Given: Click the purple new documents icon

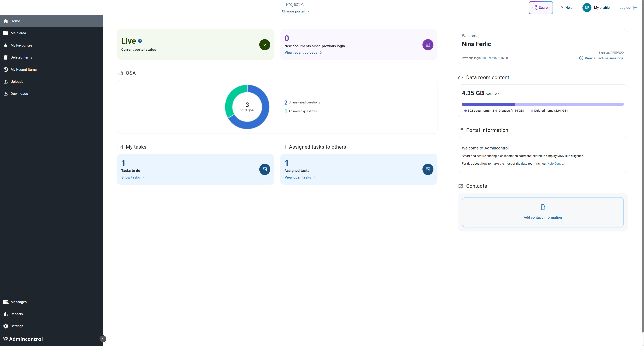Looking at the screenshot, I should [428, 45].
